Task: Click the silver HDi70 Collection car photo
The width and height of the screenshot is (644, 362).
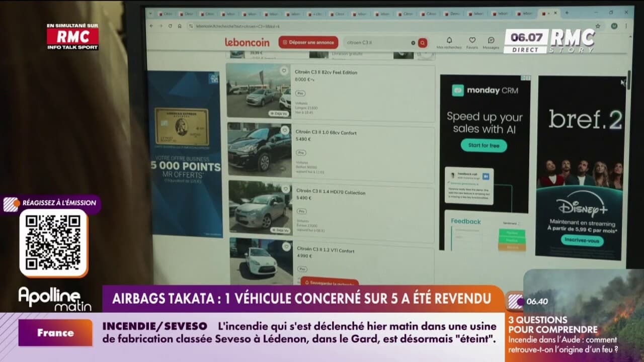Action: (x=261, y=207)
